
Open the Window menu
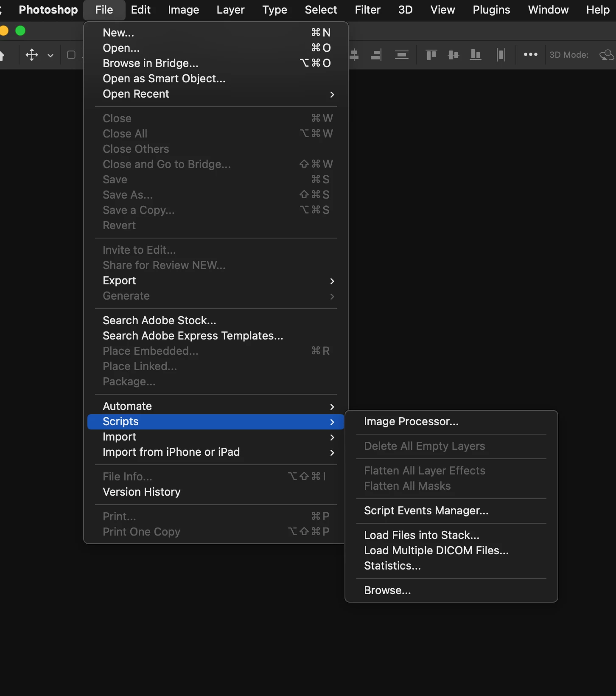point(548,10)
